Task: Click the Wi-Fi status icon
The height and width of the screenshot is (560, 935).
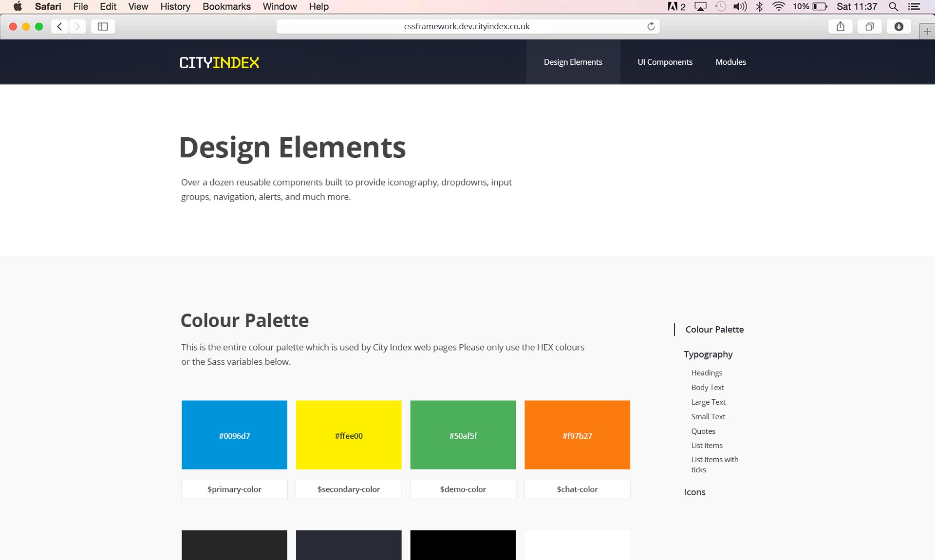Action: tap(779, 6)
